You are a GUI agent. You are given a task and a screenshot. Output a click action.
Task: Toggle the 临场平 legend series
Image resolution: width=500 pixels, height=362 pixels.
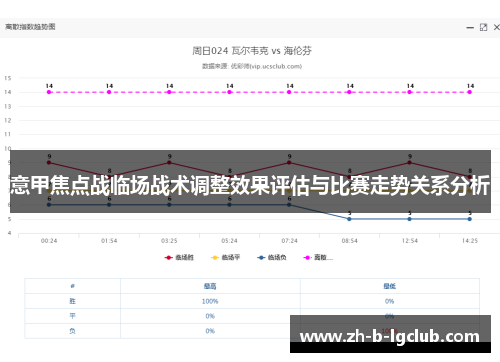pyautogui.click(x=226, y=257)
